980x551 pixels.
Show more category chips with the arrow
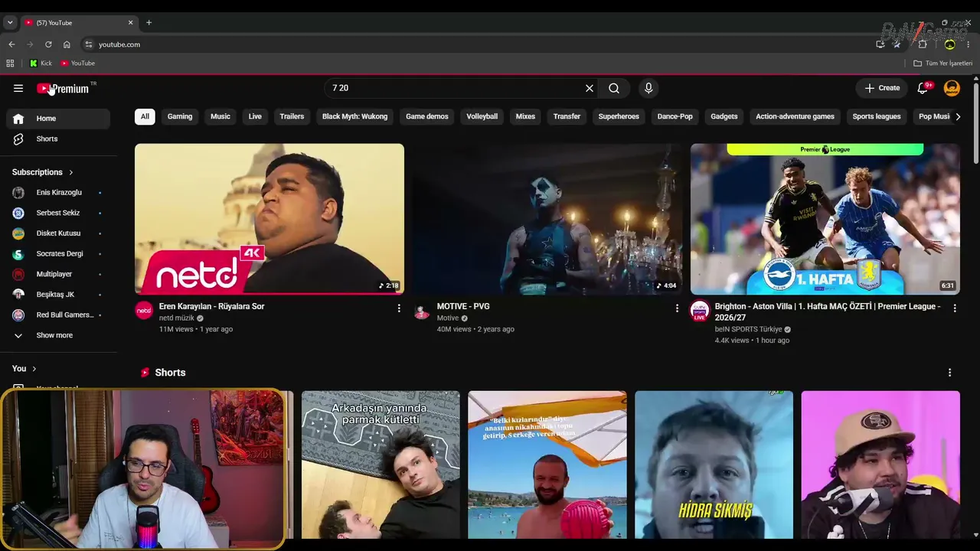958,116
